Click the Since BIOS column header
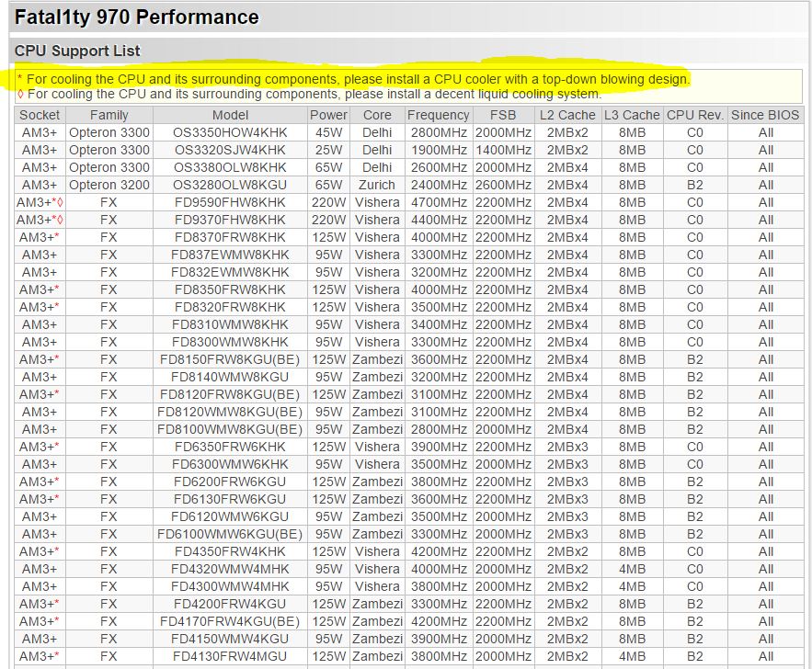The width and height of the screenshot is (812, 669). [765, 115]
